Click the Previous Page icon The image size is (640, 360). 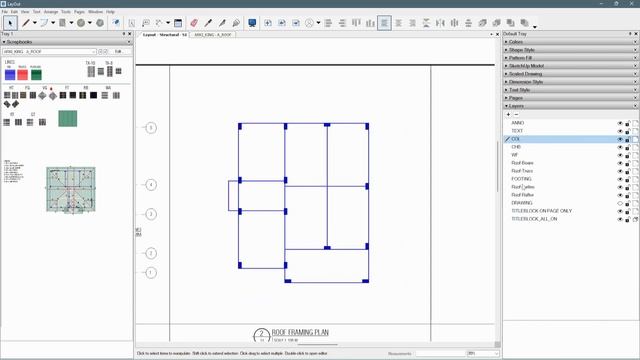[282, 23]
